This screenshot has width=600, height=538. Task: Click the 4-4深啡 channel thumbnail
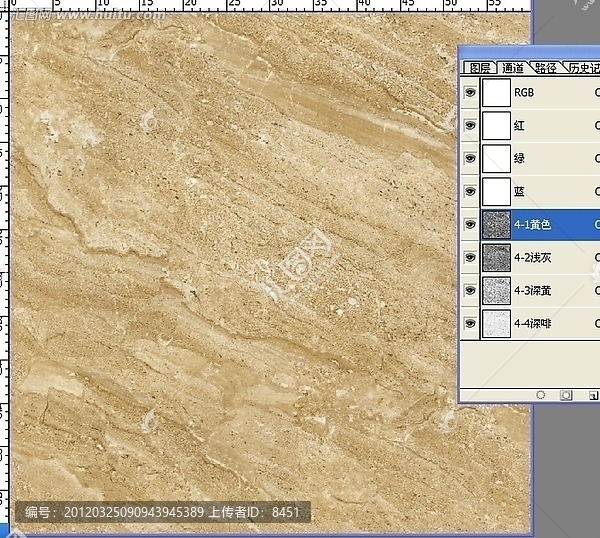(x=496, y=324)
